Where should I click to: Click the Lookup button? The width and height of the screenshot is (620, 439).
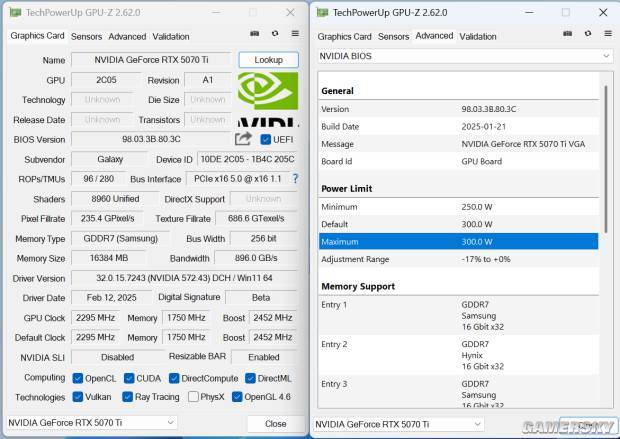click(268, 60)
